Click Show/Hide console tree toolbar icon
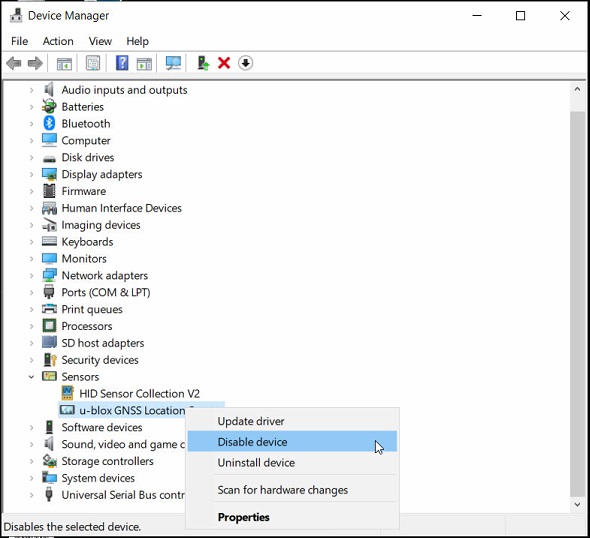This screenshot has height=538, width=590. 64,63
